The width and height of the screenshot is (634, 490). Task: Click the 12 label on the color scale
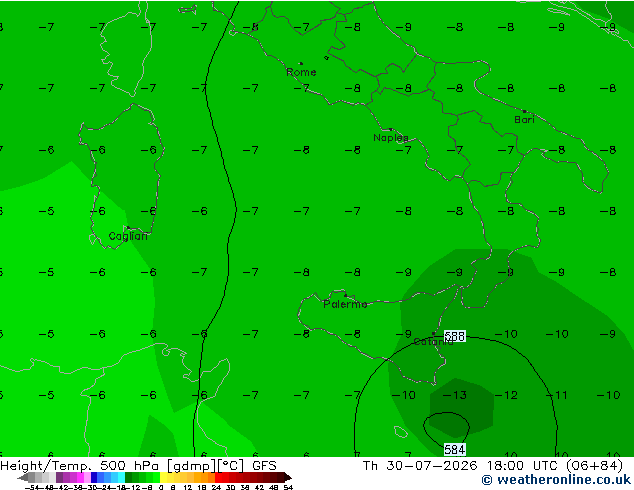pyautogui.click(x=188, y=487)
